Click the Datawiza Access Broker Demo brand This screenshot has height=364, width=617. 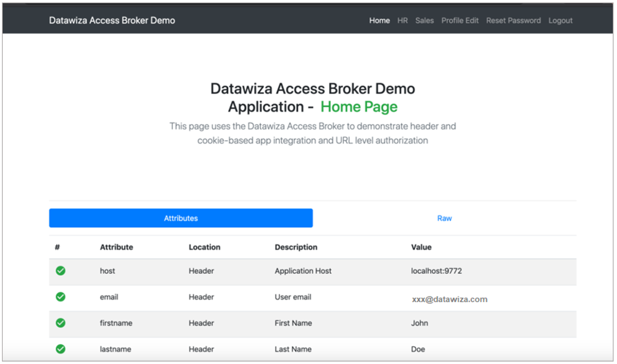point(112,21)
